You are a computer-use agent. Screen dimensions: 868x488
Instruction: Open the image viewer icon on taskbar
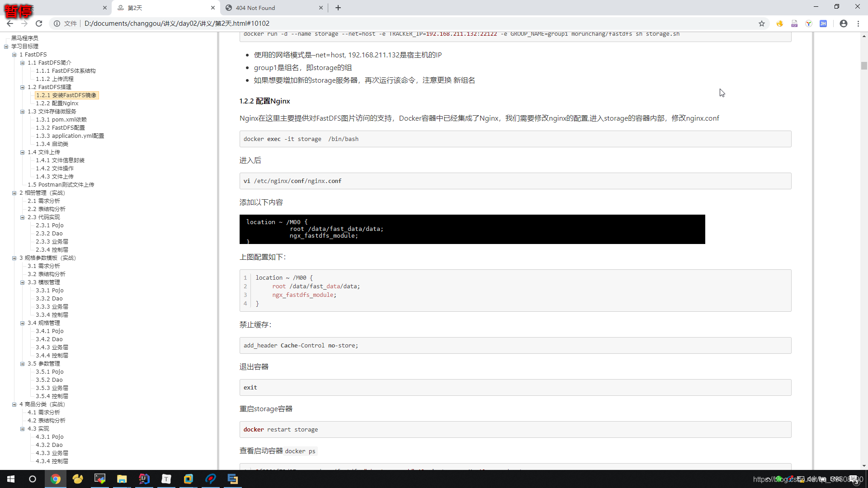coord(100,479)
